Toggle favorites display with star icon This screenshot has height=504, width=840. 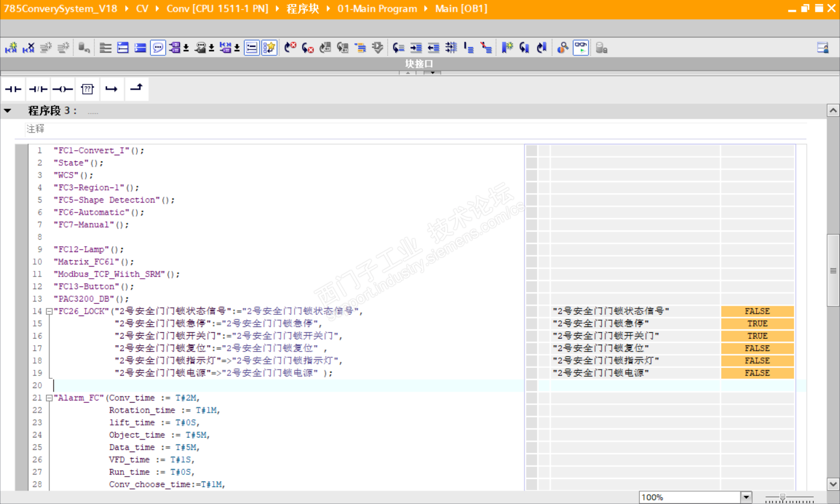pyautogui.click(x=269, y=48)
